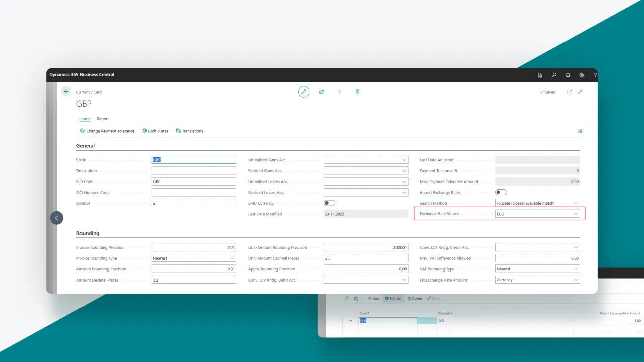This screenshot has width=644, height=362.
Task: Click Change Payment Tolerance action
Action: point(107,131)
